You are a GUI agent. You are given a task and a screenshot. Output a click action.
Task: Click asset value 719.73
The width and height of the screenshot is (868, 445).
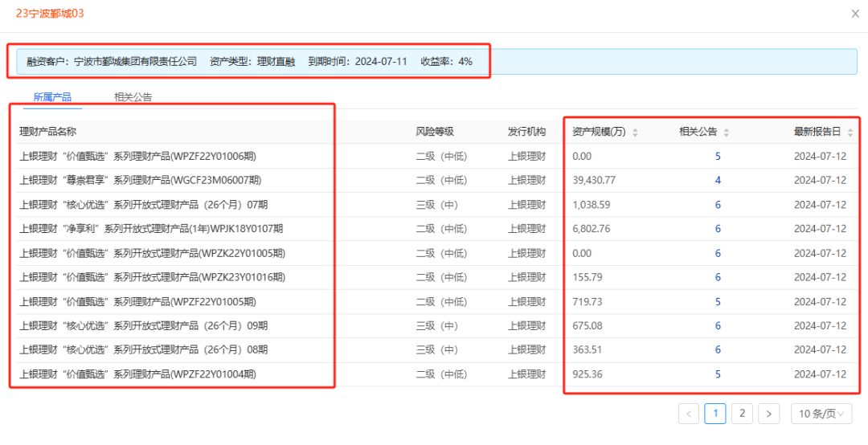point(587,302)
